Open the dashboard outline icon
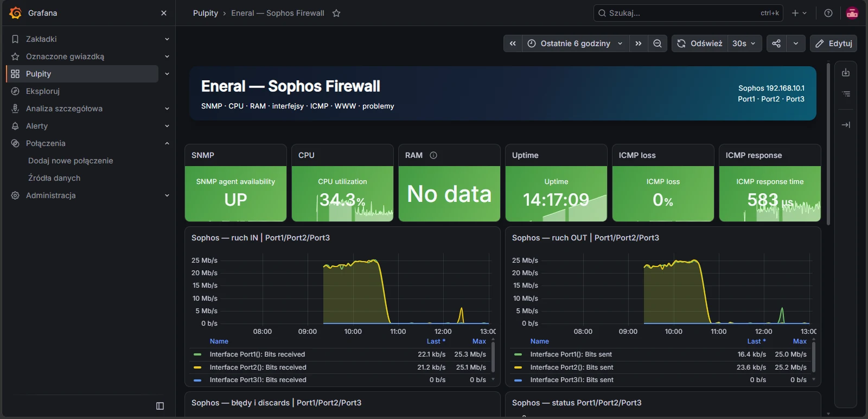Screen dimensions: 868x419 [x=846, y=94]
